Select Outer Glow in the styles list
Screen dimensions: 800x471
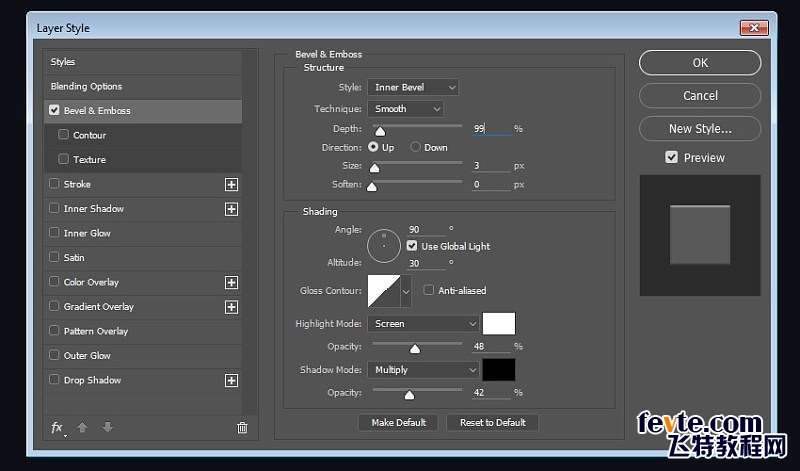[x=87, y=356]
